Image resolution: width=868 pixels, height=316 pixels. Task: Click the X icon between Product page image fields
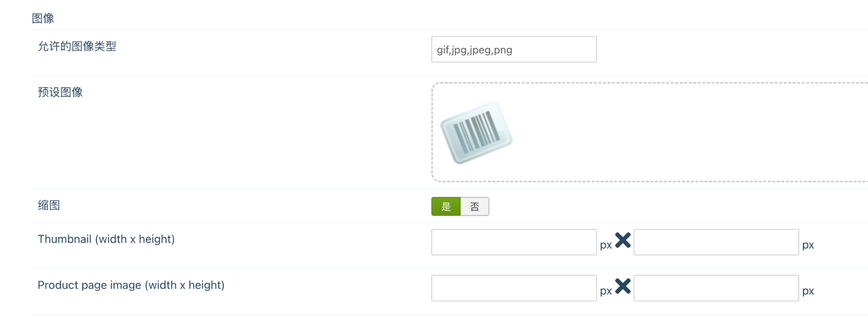point(623,286)
